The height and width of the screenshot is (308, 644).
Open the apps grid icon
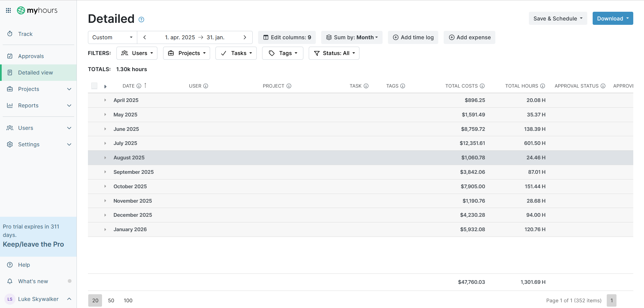point(8,10)
